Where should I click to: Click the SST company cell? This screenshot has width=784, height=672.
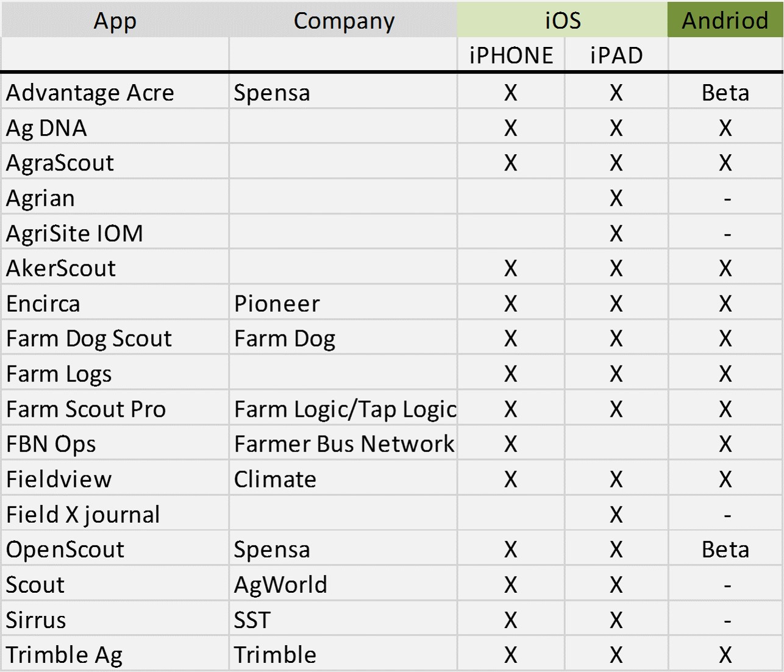coord(252,620)
